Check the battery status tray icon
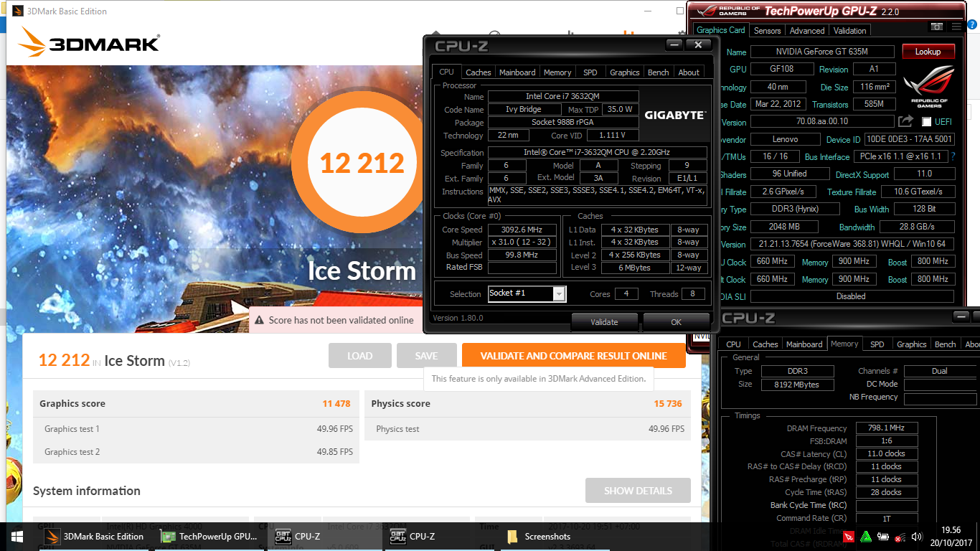This screenshot has width=980, height=551. (x=883, y=537)
